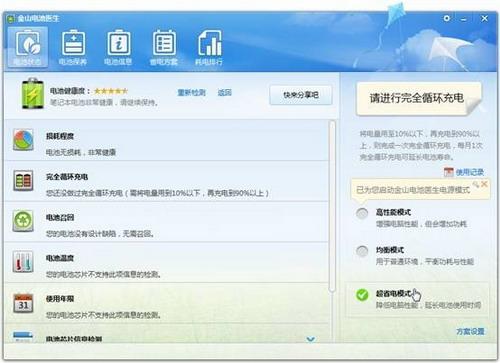Select the 均衡模式 radio option
The height and width of the screenshot is (363, 500).
tap(362, 251)
